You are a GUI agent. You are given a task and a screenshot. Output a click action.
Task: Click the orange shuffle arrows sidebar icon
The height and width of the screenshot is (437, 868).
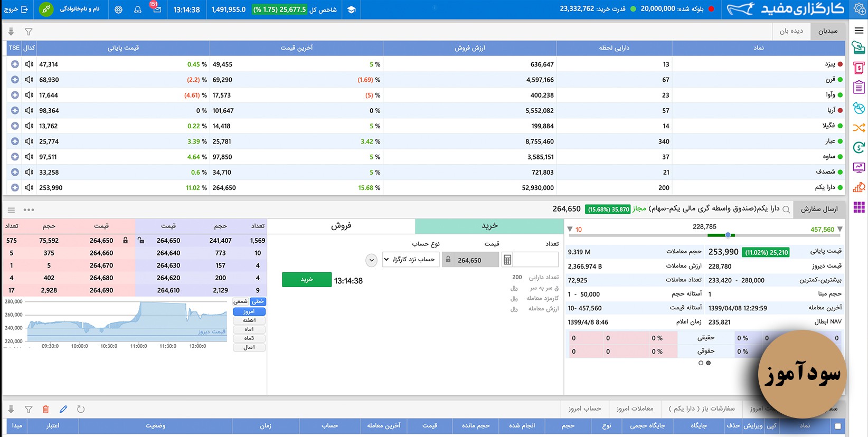[x=859, y=127]
